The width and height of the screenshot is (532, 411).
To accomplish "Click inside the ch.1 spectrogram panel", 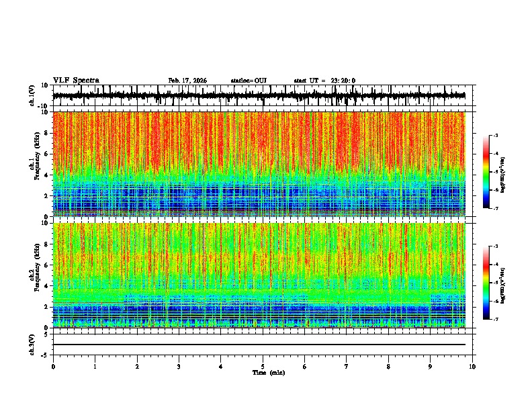I will (259, 164).
